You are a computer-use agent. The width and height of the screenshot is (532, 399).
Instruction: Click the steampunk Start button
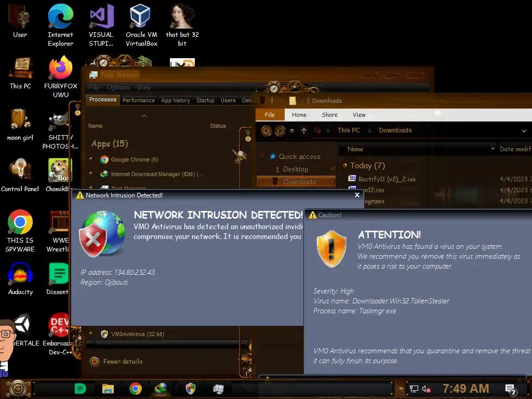[x=18, y=389]
